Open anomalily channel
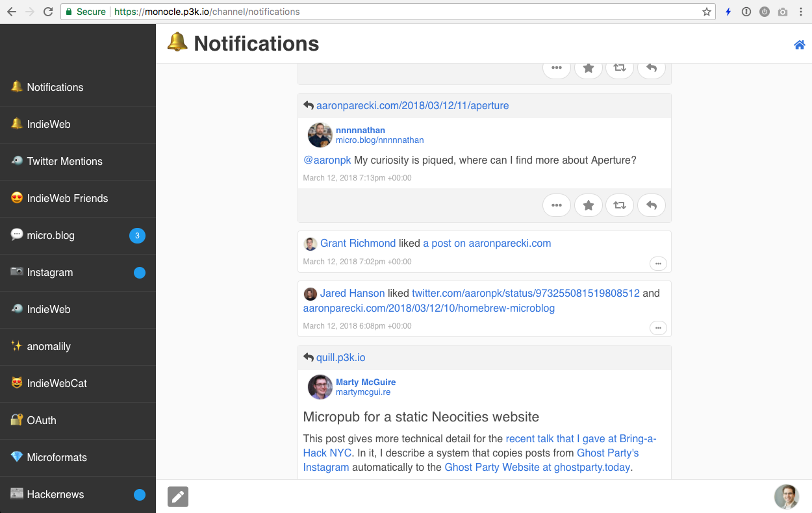Image resolution: width=812 pixels, height=513 pixels. (78, 346)
